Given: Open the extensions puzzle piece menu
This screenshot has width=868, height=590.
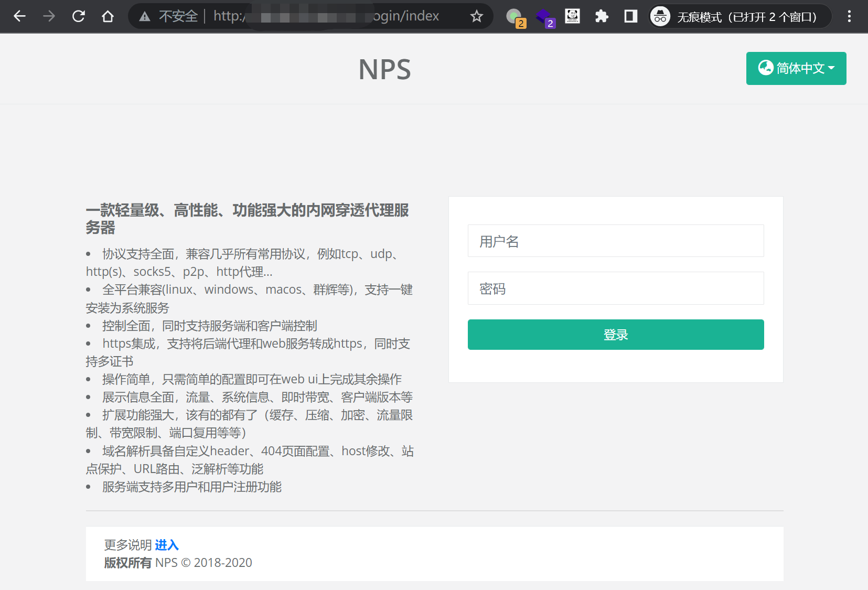Looking at the screenshot, I should coord(602,16).
